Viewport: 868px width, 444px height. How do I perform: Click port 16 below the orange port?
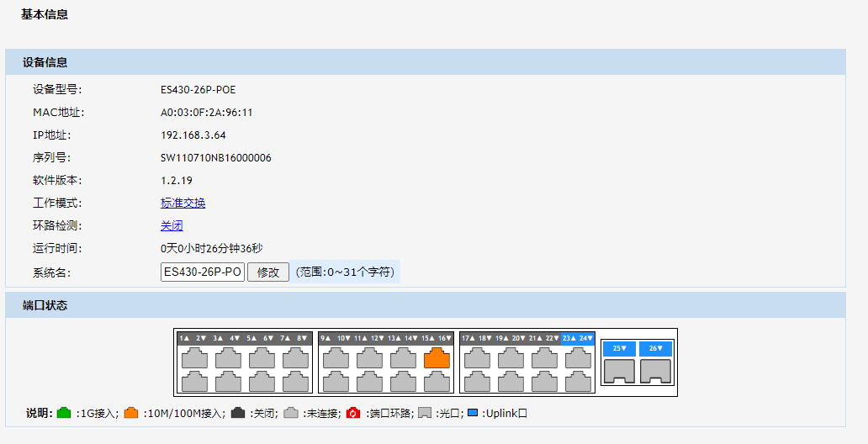(x=437, y=382)
